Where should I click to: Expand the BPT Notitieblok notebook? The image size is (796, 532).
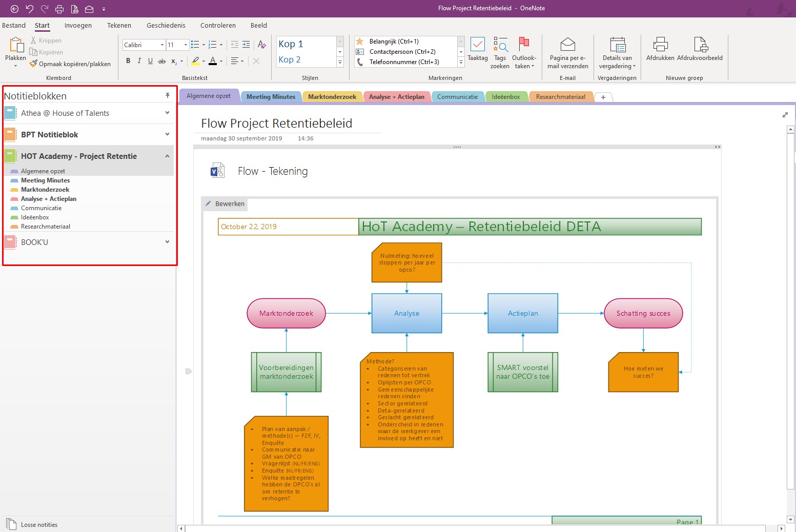pyautogui.click(x=167, y=134)
